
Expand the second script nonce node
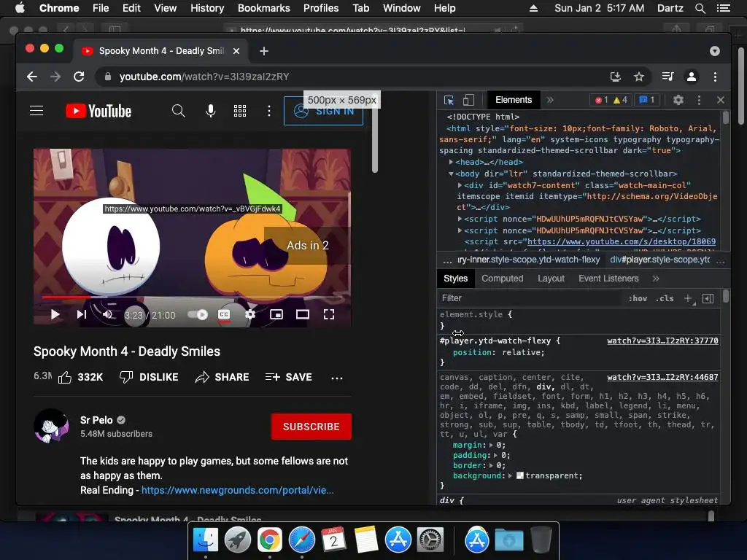pyautogui.click(x=460, y=230)
